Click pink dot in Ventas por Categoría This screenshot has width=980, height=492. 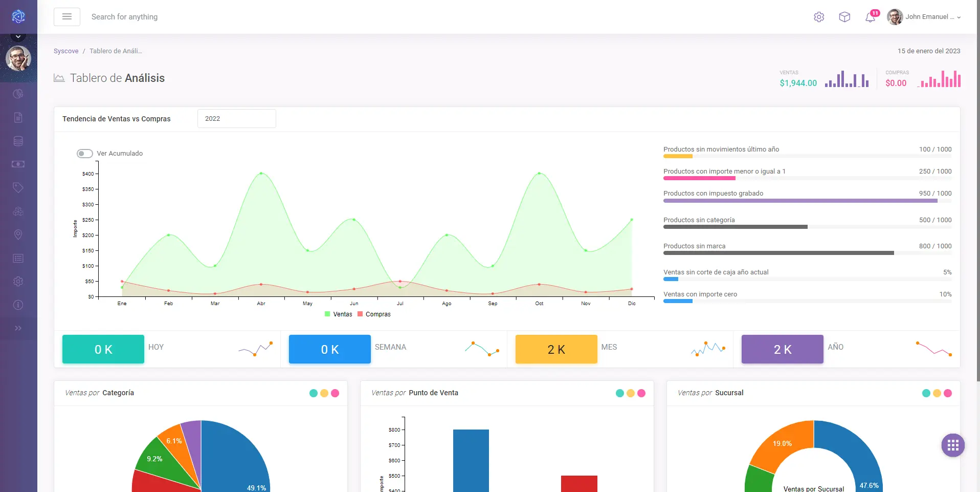tap(335, 393)
